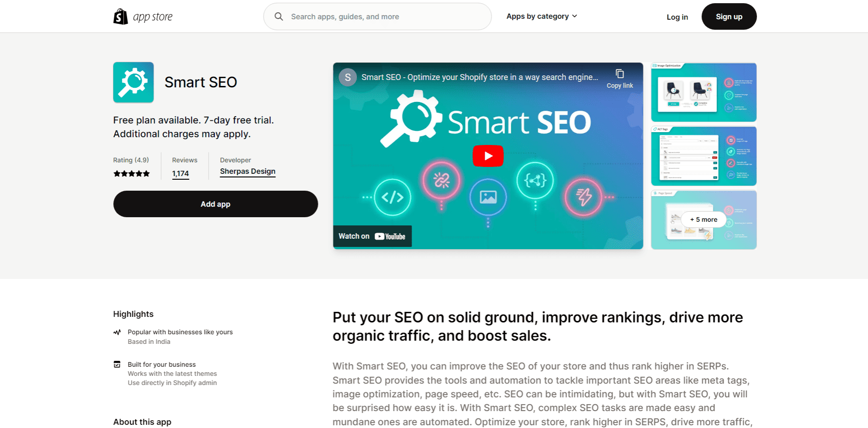Click the Sign up button
Viewport: 868px width, 428px height.
coord(729,16)
